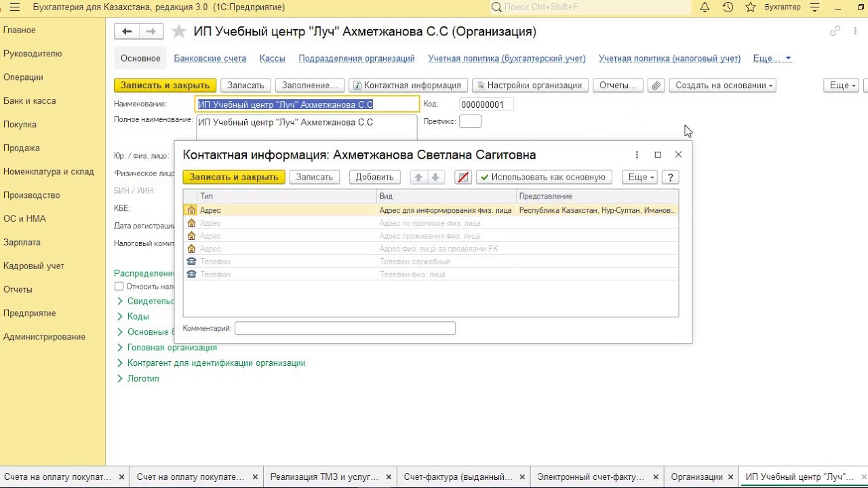
Task: Click the Комментарий input field
Action: point(345,328)
